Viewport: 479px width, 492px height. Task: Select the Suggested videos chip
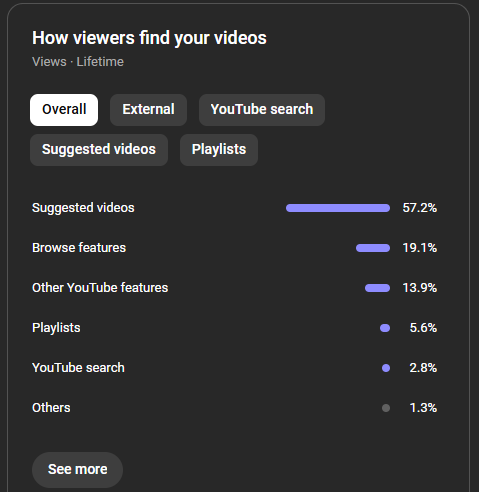(x=99, y=150)
